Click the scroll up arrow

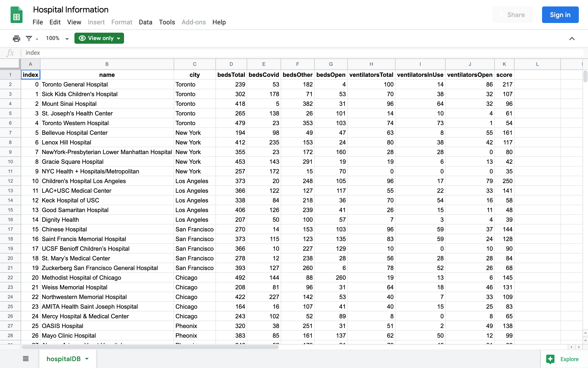coord(585,333)
